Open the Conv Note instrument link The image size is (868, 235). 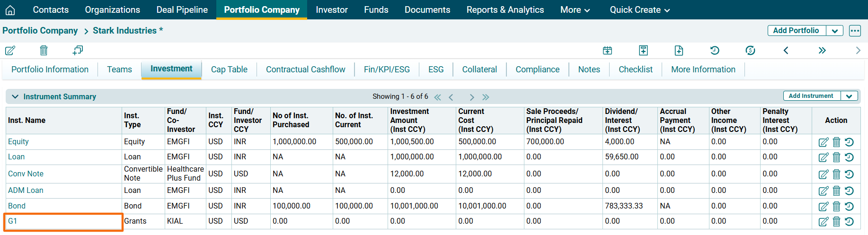coord(26,174)
